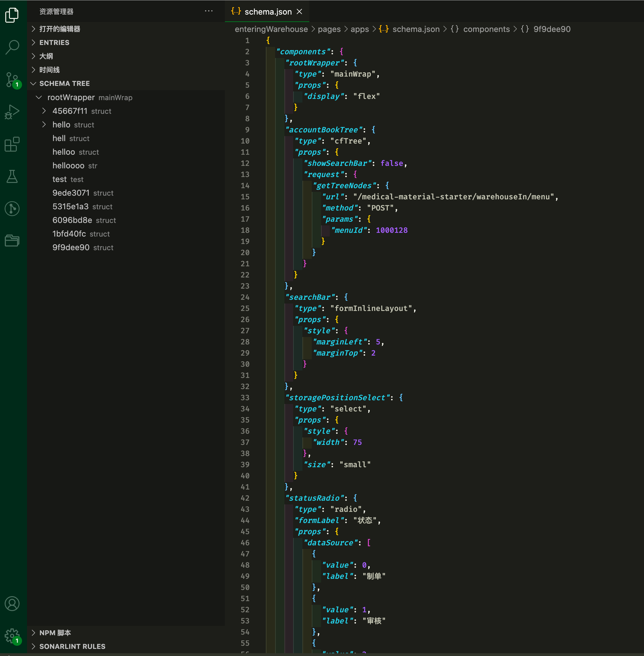Click apps in the breadcrumb
The height and width of the screenshot is (656, 644).
360,29
